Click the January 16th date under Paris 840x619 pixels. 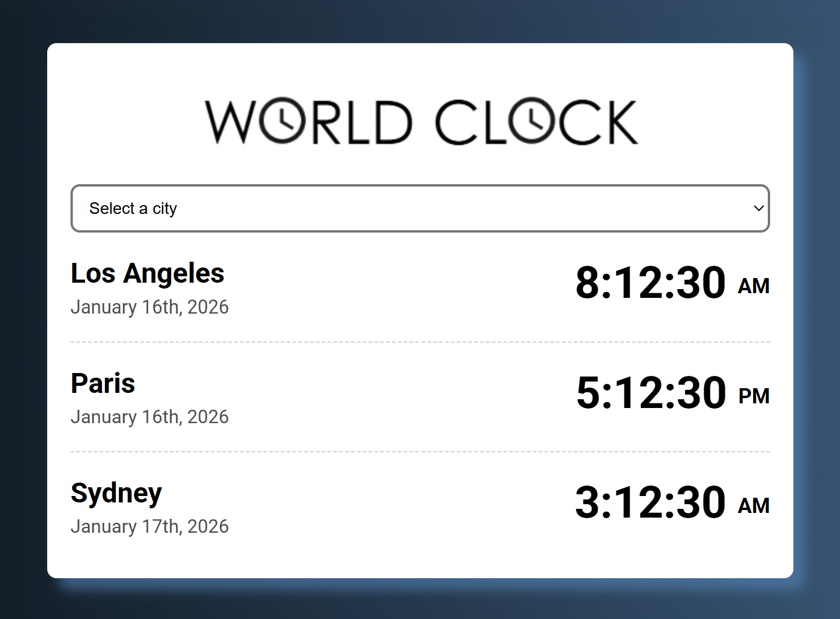[150, 416]
